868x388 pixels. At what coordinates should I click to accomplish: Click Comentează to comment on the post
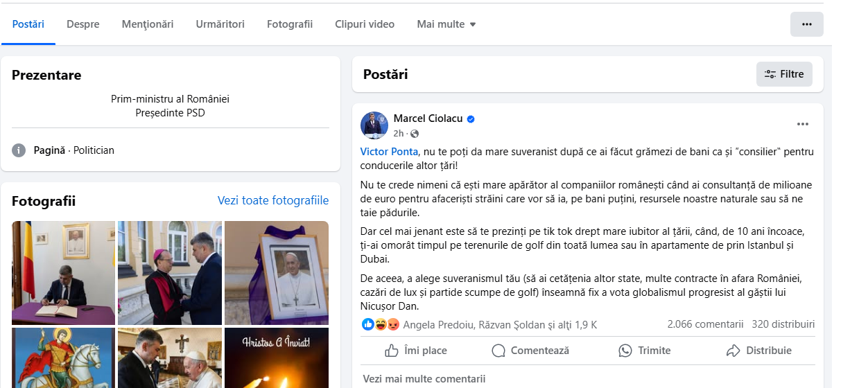click(530, 351)
